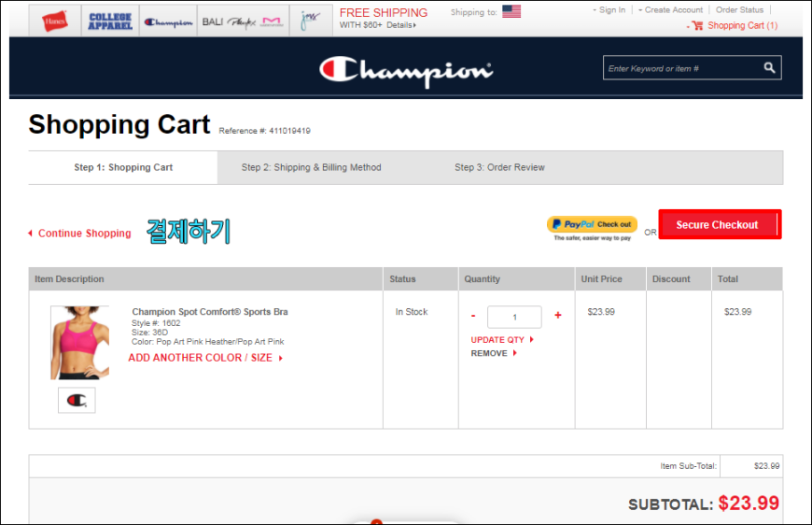Click the shopping cart icon in header
Screen dimensions: 812x525
(x=697, y=25)
